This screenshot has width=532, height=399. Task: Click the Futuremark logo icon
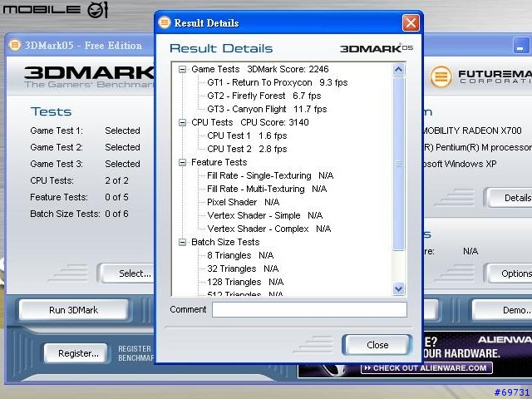point(441,76)
